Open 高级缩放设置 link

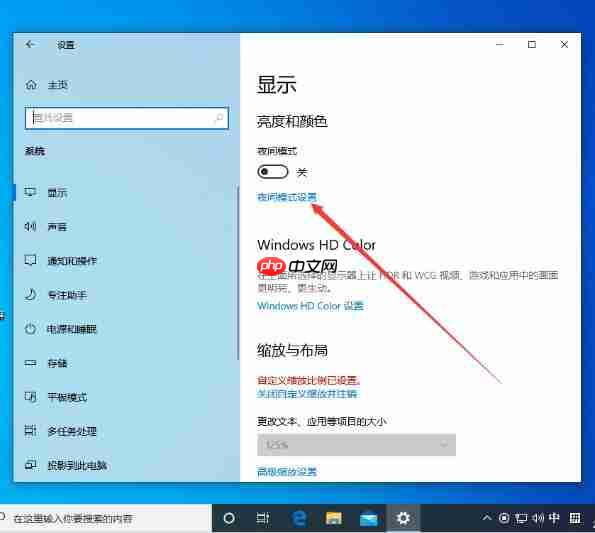pyautogui.click(x=287, y=472)
